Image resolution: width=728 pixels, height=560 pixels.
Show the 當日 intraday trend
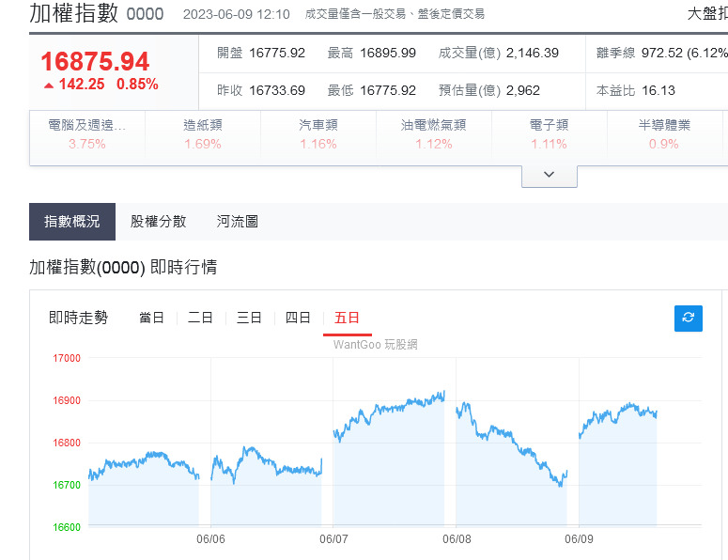coord(152,319)
